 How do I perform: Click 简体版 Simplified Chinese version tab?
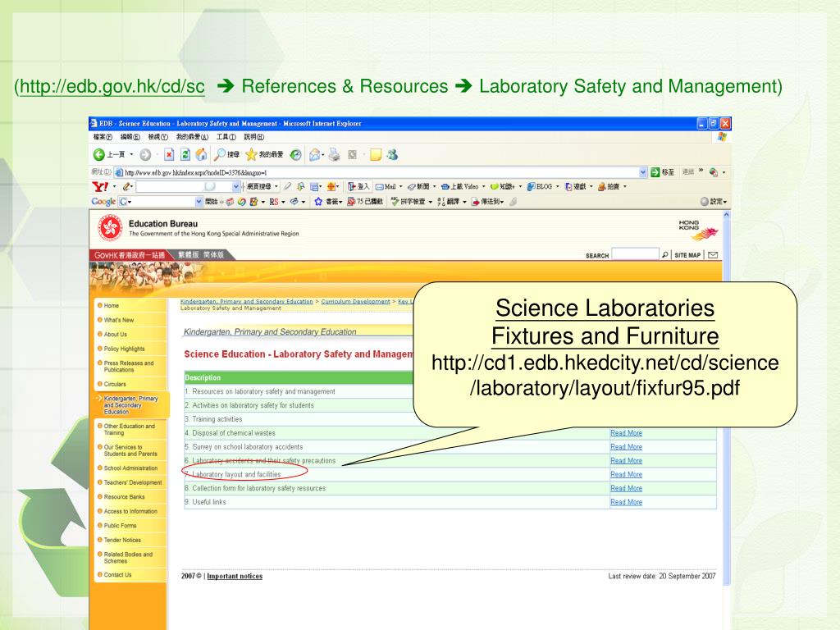[213, 255]
